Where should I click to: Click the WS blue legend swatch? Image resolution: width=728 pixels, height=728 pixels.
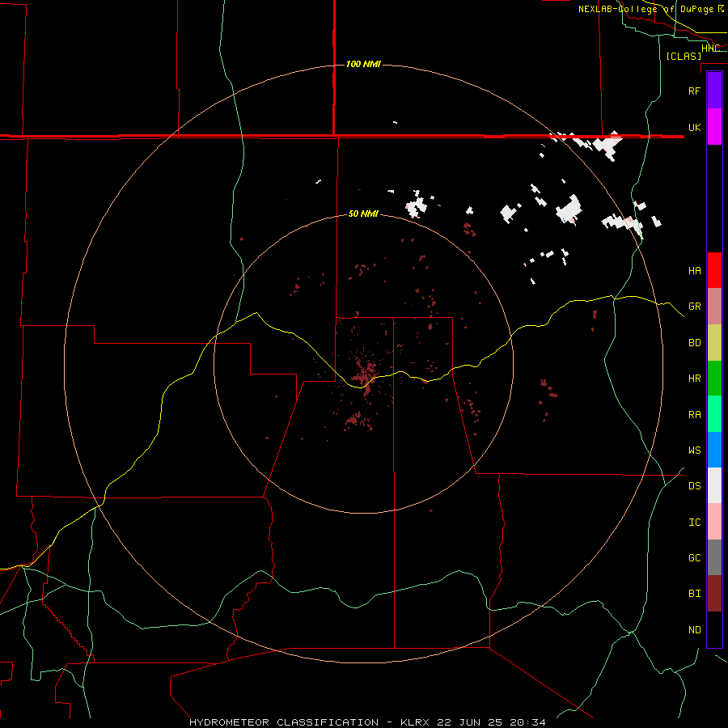click(x=714, y=450)
